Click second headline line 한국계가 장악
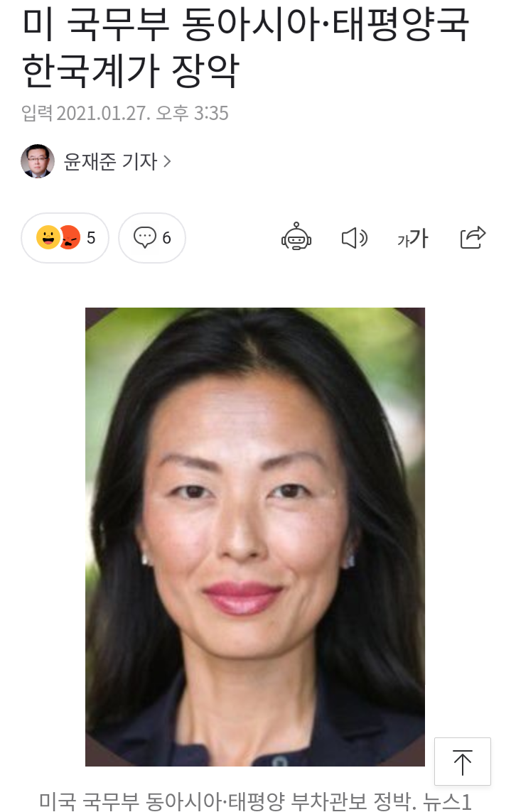This screenshot has width=511, height=812. pyautogui.click(x=131, y=70)
